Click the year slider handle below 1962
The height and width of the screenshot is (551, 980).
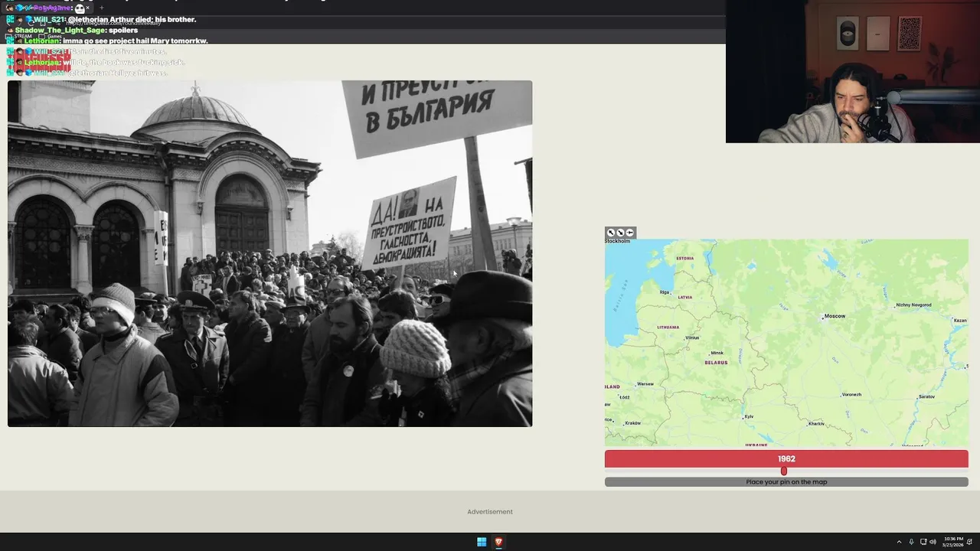click(783, 471)
